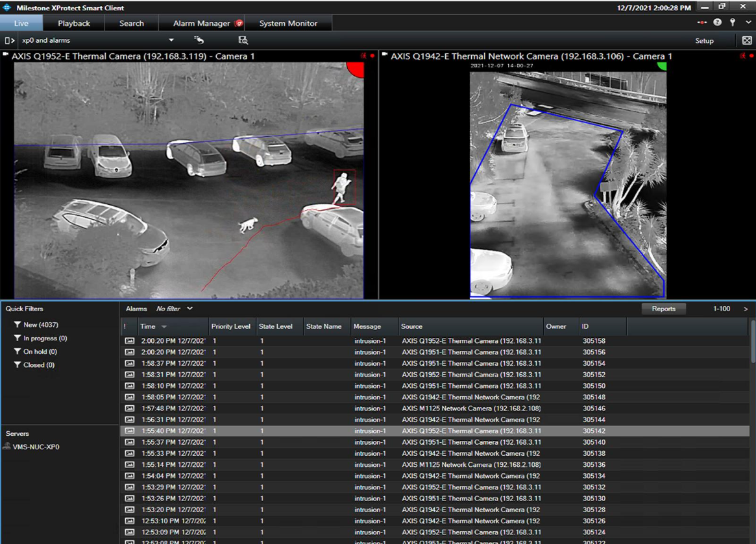
Task: Click the Setup button
Action: 704,41
